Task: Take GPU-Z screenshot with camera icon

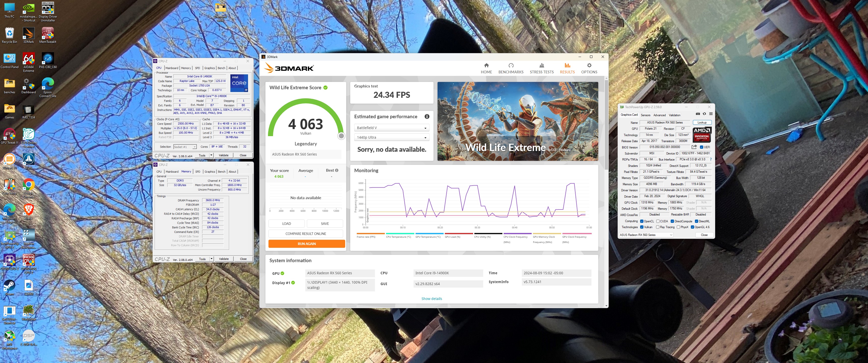Action: (698, 114)
